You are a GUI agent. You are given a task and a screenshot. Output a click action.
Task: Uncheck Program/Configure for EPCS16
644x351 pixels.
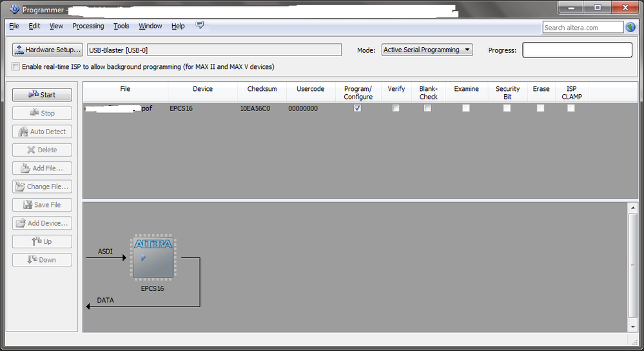[357, 108]
